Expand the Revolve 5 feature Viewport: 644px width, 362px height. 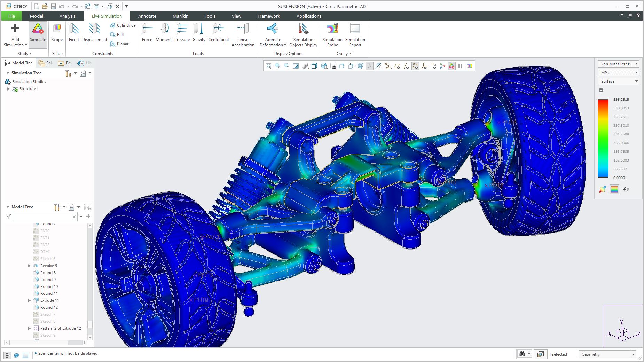[x=30, y=266]
